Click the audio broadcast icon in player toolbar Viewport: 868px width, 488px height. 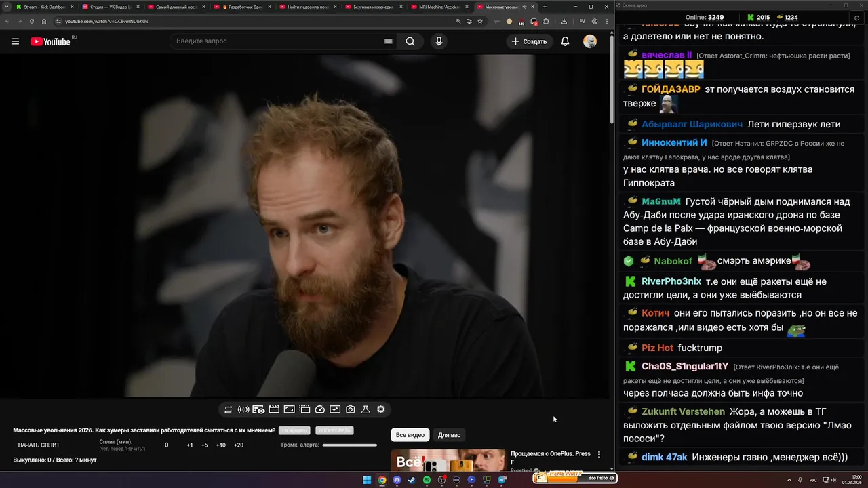(x=243, y=409)
